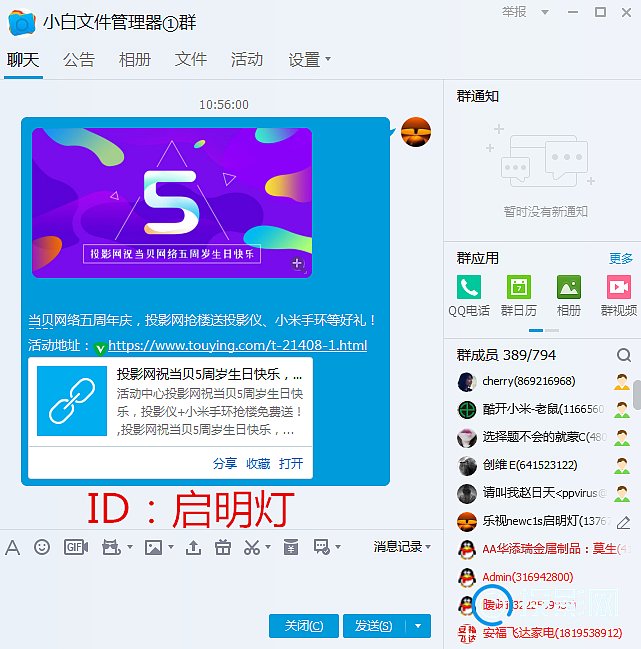Image resolution: width=641 pixels, height=649 pixels.
Task: Click the 发送(S) button
Action: [x=374, y=626]
